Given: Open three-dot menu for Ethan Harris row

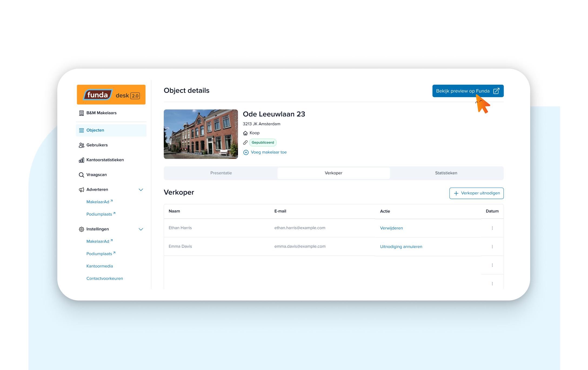Looking at the screenshot, I should 492,228.
